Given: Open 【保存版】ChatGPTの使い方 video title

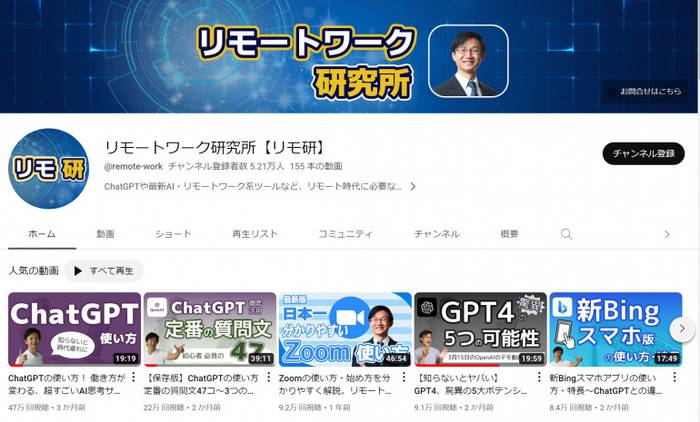Looking at the screenshot, I should coord(201,384).
